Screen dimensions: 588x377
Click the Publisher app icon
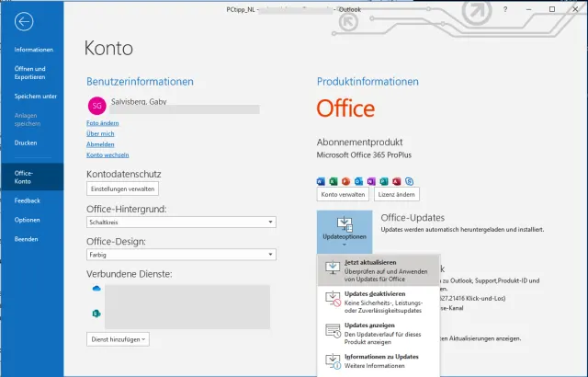[384, 181]
